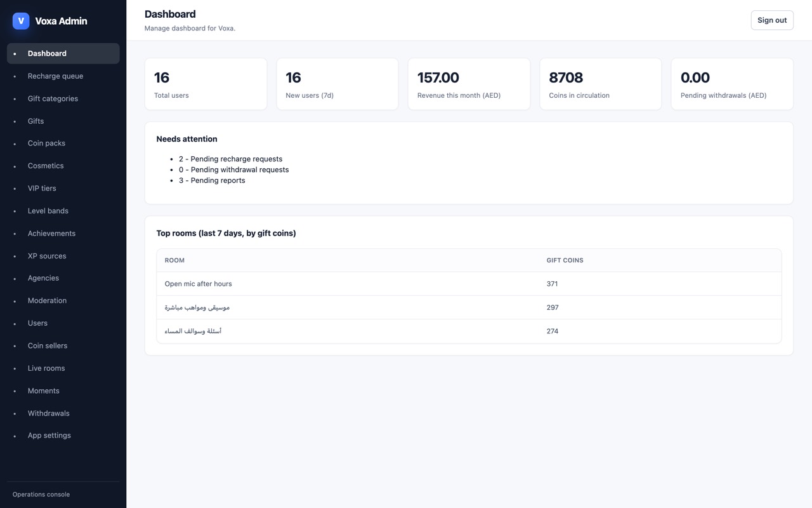Screen dimensions: 812x508
Task: Click "Operations console" footer text
Action: pos(41,495)
